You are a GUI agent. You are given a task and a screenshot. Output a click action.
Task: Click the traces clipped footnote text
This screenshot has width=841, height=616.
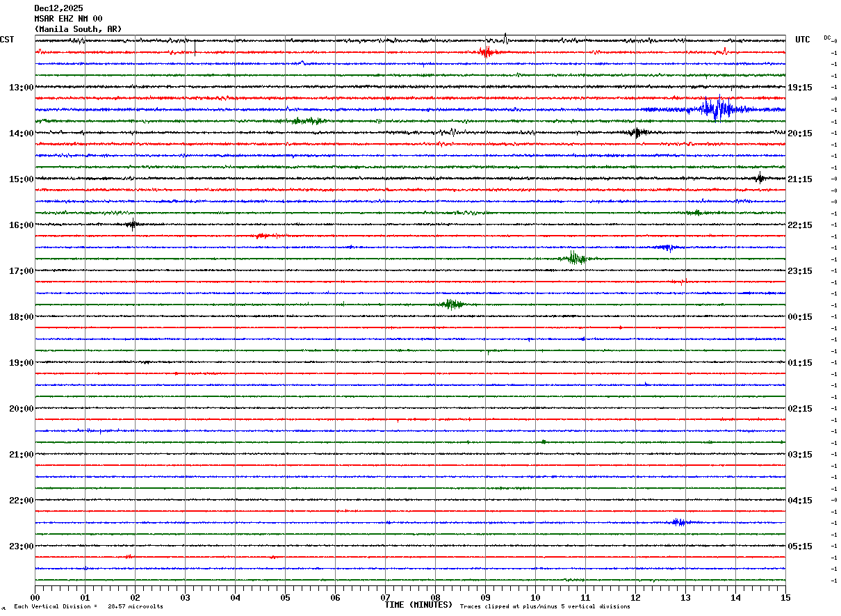(545, 607)
